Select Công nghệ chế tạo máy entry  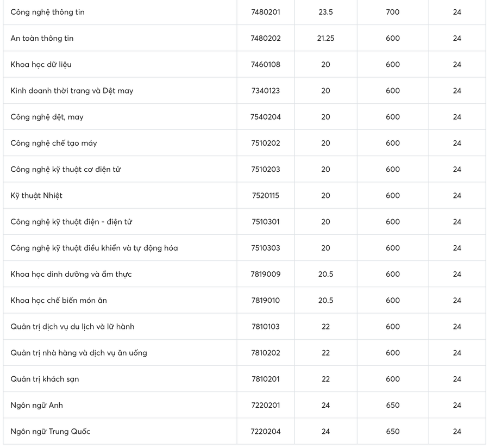pos(54,143)
